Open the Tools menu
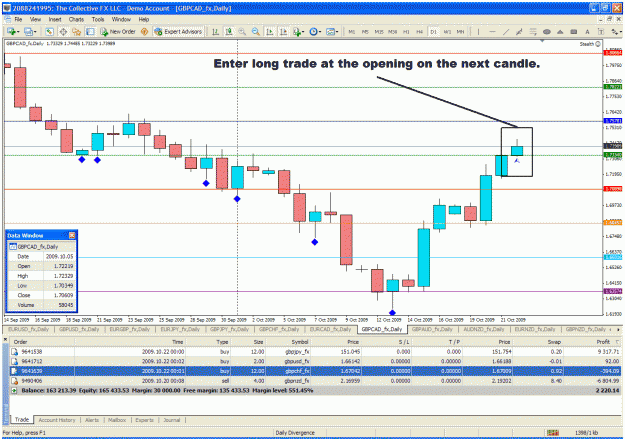Image resolution: width=625 pixels, height=439 pixels. [98, 19]
